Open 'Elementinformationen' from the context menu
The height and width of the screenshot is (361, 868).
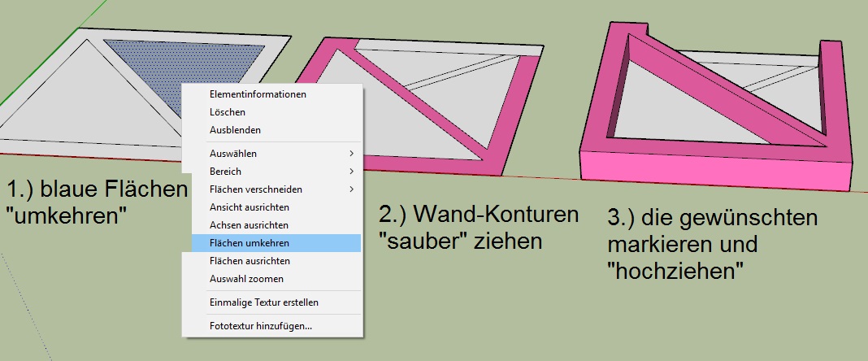click(257, 94)
